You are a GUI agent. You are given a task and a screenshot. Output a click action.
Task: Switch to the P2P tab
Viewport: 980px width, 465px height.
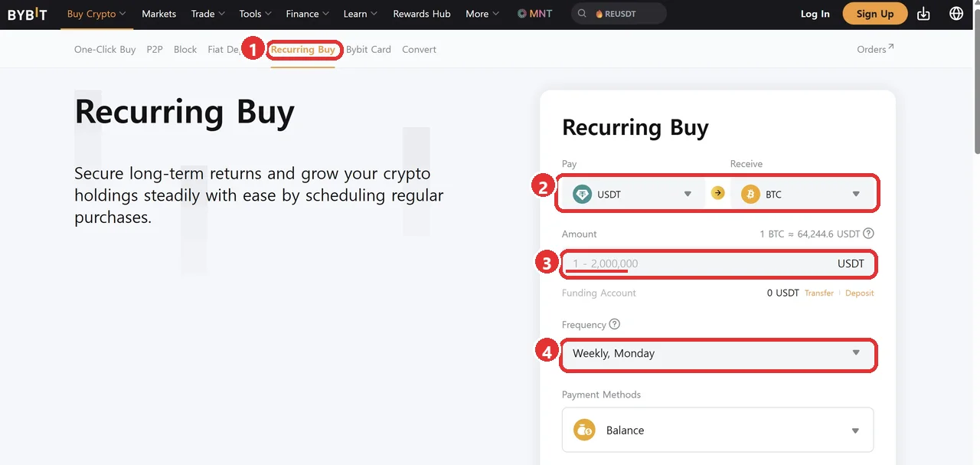tap(155, 49)
